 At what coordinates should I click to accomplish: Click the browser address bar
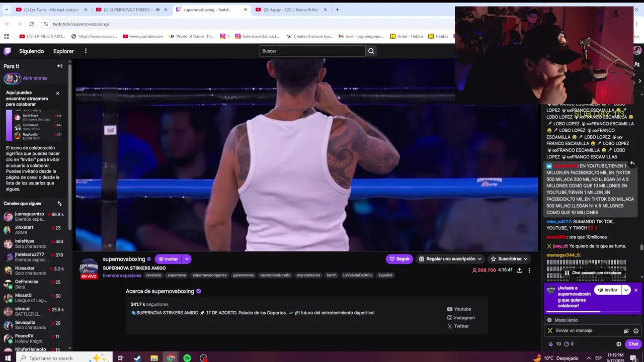(247, 24)
